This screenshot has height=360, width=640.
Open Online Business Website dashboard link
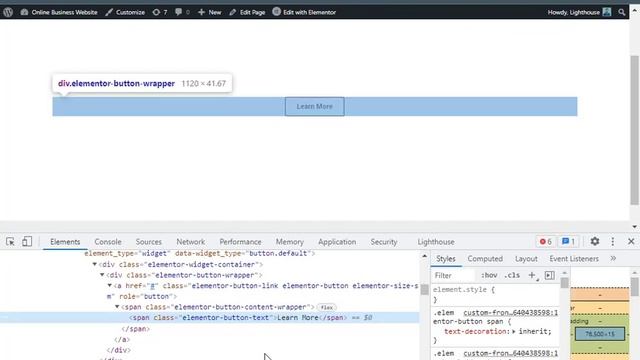pyautogui.click(x=59, y=12)
